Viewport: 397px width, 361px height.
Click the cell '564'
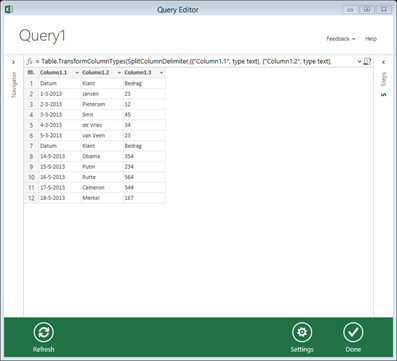coord(144,177)
